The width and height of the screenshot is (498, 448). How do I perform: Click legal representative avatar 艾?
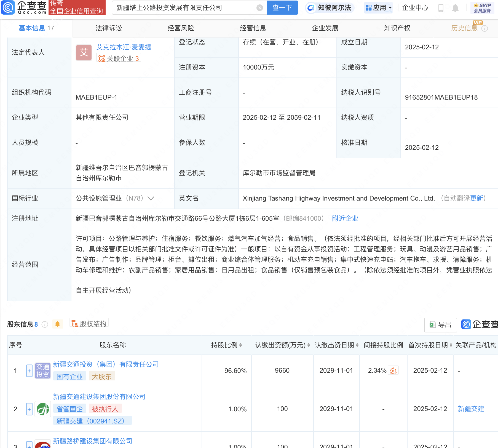[x=84, y=52]
